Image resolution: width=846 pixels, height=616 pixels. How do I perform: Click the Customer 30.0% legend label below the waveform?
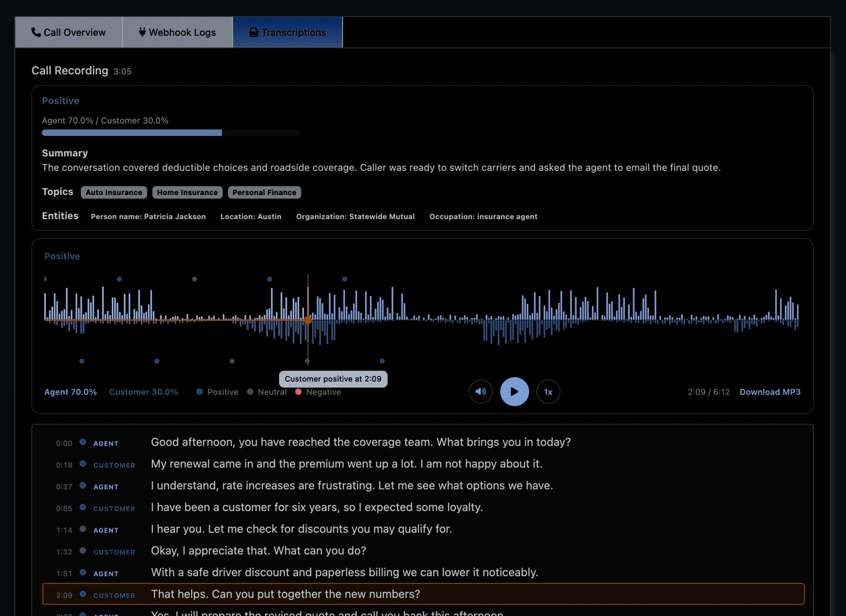pyautogui.click(x=144, y=392)
